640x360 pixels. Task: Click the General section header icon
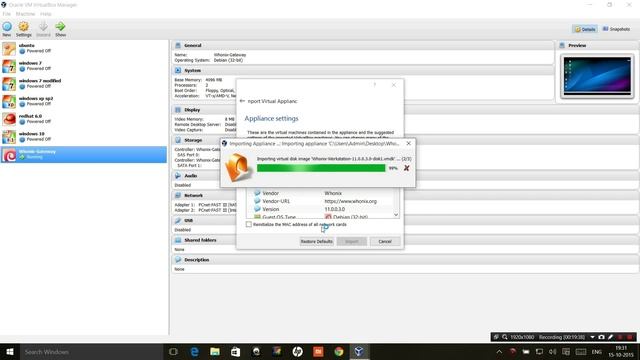(178, 45)
